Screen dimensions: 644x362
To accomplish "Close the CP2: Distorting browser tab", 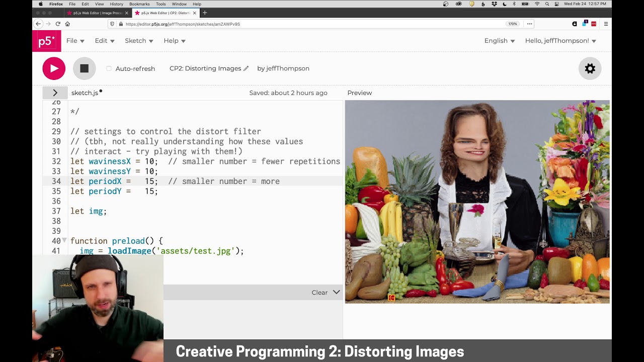I will [x=195, y=13].
